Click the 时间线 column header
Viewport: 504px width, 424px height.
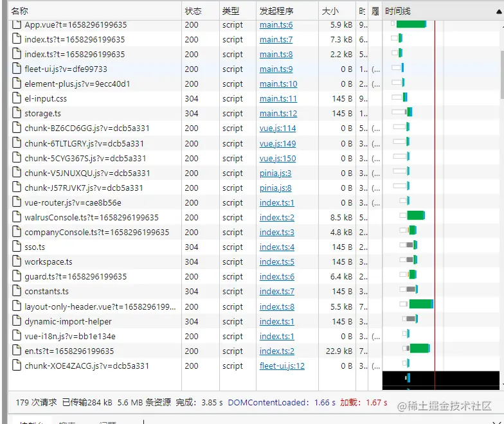pos(442,11)
